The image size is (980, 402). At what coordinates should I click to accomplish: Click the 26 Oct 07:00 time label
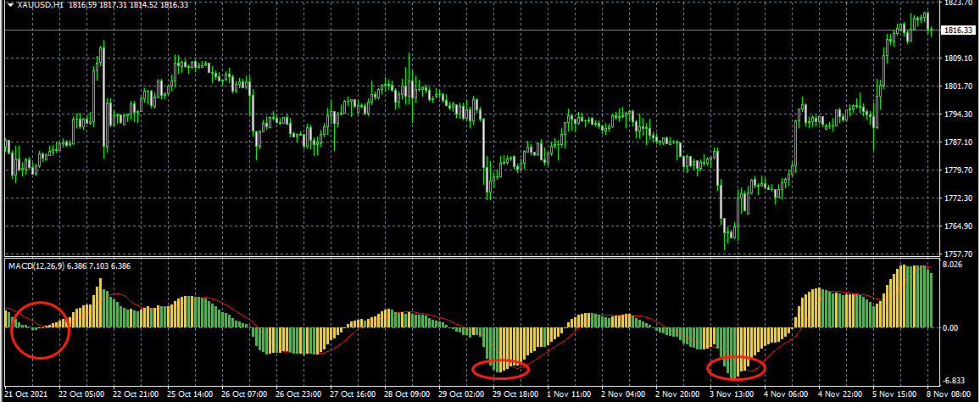(243, 395)
